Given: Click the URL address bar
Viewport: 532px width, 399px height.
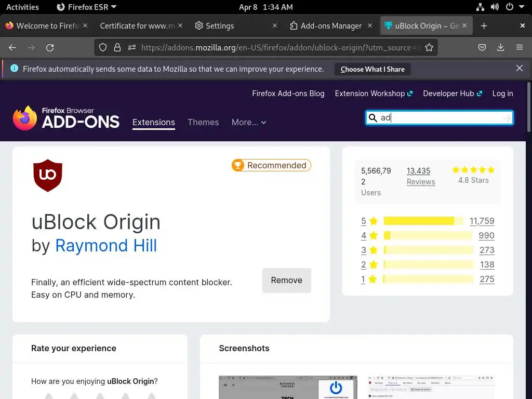Looking at the screenshot, I should (x=281, y=47).
